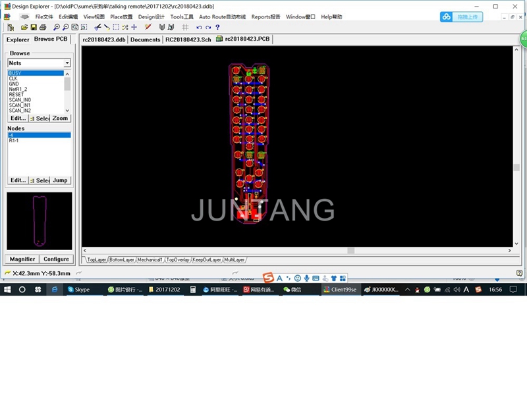Save the PCB with the floppy disk icon
Screen dimensions: 527x420
point(34,27)
